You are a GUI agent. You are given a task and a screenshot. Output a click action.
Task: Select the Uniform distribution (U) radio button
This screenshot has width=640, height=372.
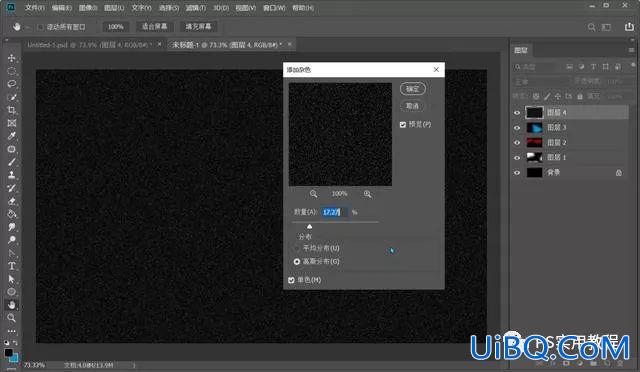click(x=297, y=248)
